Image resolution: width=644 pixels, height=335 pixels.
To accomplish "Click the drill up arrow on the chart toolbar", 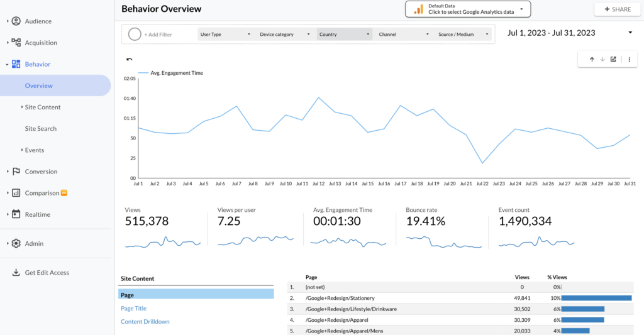I will coord(592,60).
